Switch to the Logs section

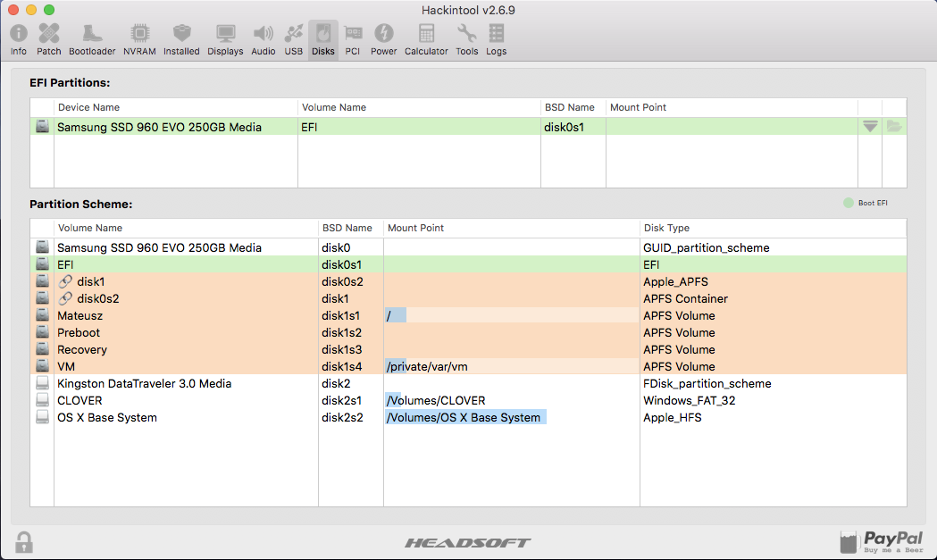(496, 40)
